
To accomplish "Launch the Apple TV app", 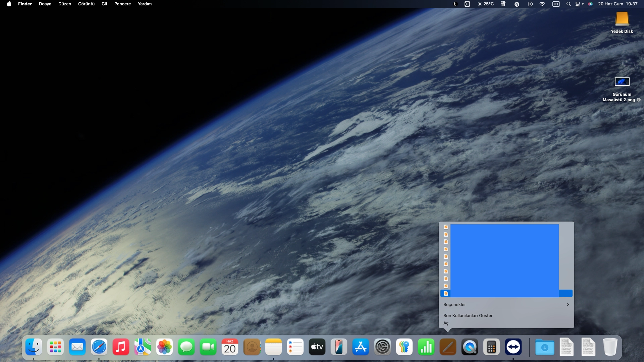I will coord(317,347).
